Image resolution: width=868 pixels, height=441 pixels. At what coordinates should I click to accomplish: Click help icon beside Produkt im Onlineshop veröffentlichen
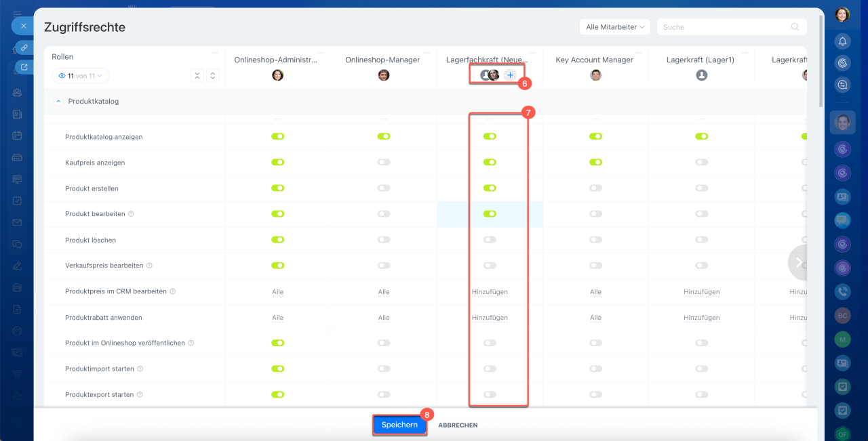pos(191,343)
